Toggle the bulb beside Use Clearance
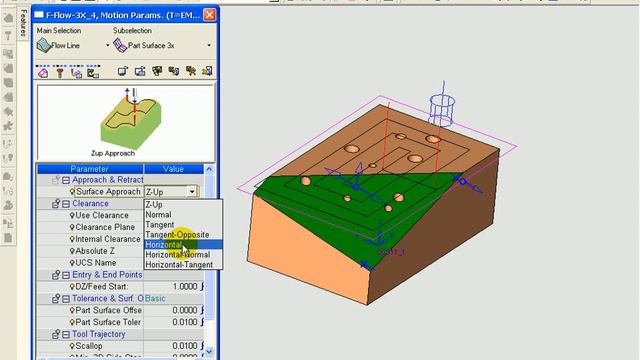Image resolution: width=640 pixels, height=360 pixels. [72, 216]
